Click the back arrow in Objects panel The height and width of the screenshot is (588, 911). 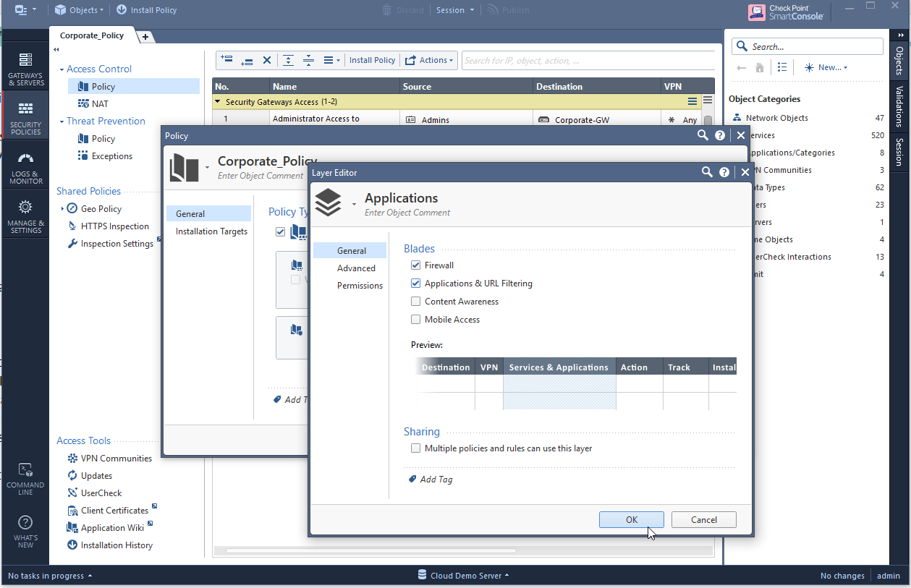(741, 67)
